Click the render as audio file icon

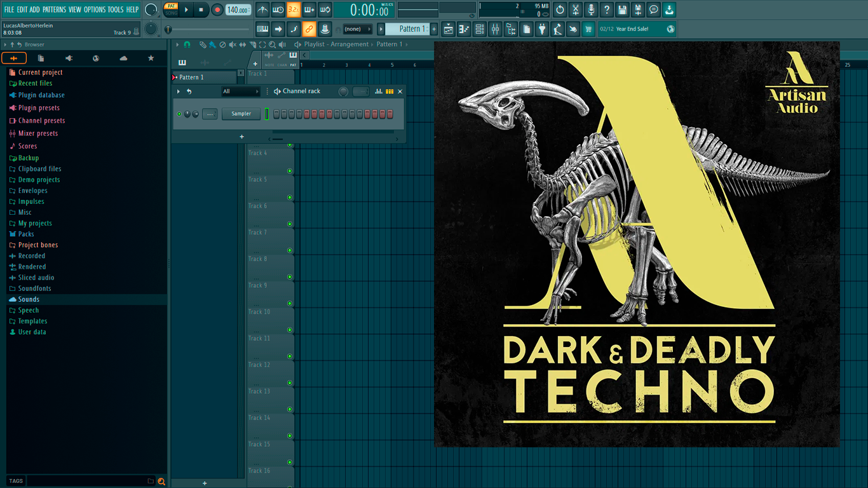point(638,10)
